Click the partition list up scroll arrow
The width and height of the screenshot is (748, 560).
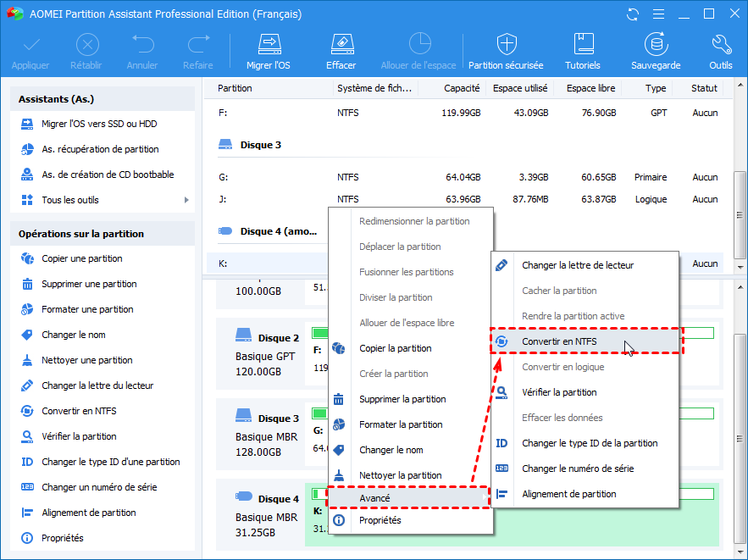(740, 86)
